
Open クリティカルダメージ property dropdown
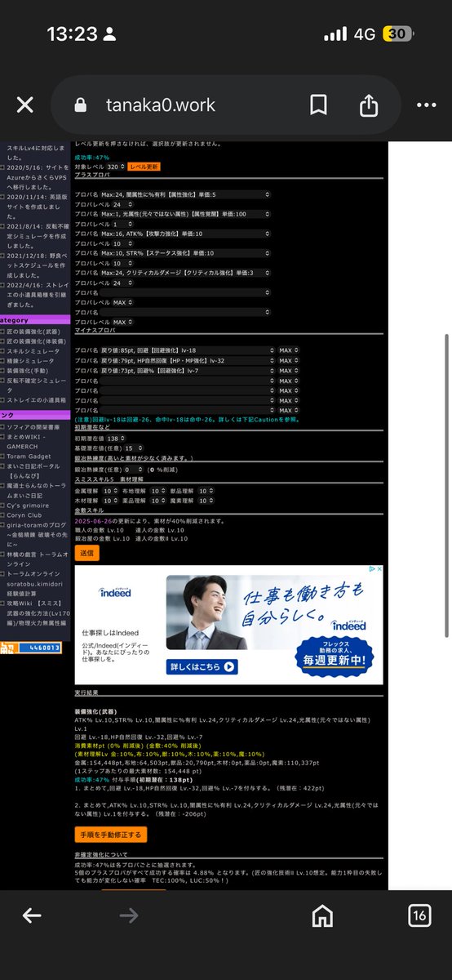(x=185, y=273)
